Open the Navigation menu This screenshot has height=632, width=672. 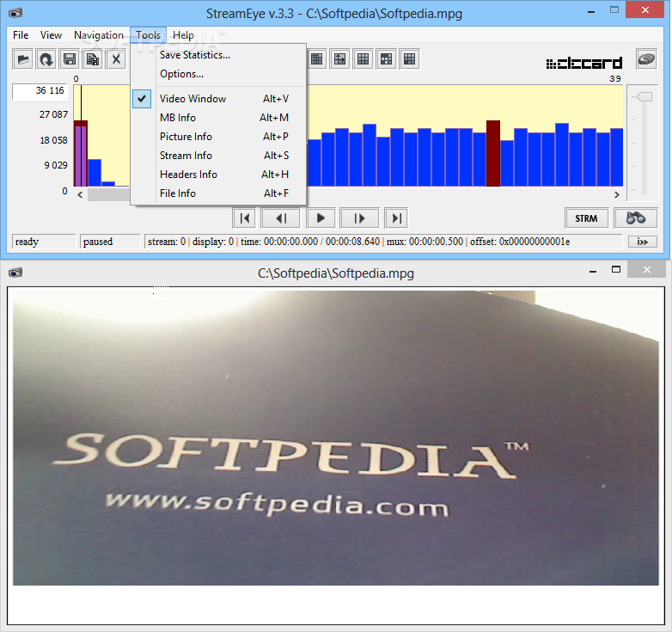99,35
